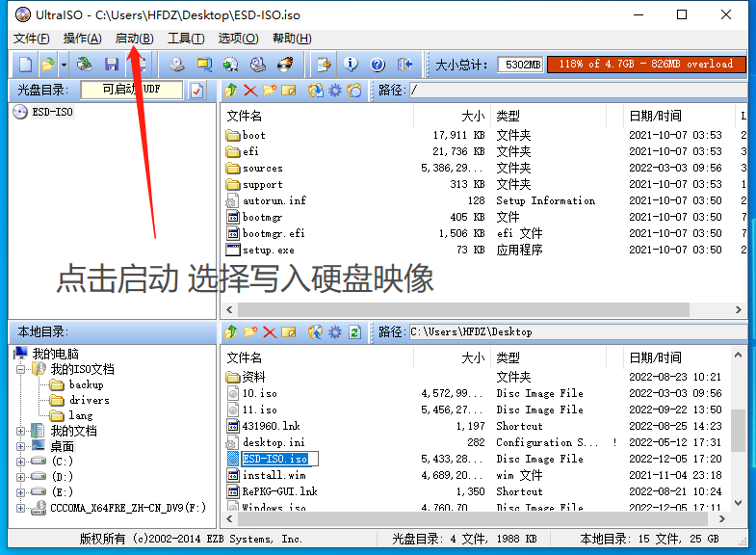Image resolution: width=756 pixels, height=555 pixels.
Task: Refresh the local directory listing
Action: point(354,332)
